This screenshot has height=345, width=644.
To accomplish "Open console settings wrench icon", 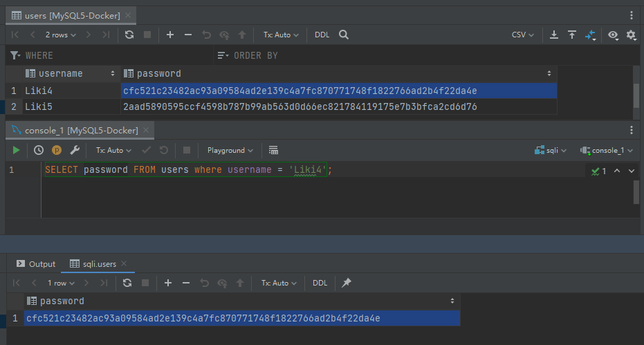I will point(75,150).
